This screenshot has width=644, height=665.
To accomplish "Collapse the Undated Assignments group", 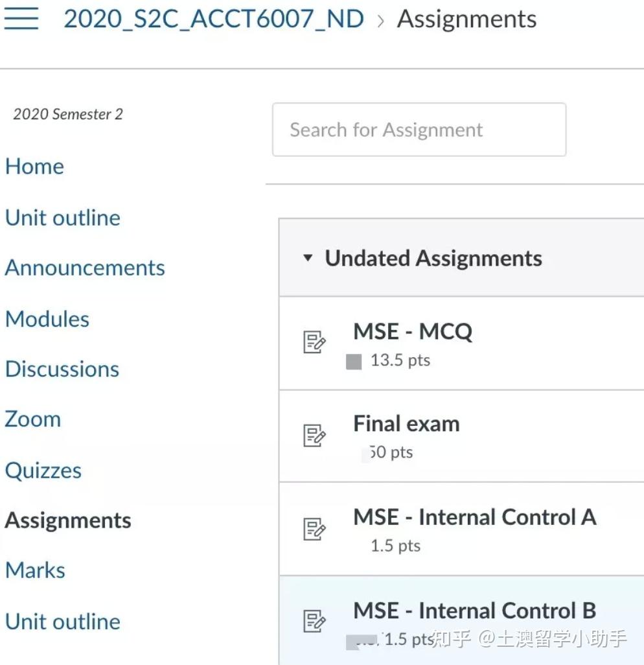I will pyautogui.click(x=308, y=257).
